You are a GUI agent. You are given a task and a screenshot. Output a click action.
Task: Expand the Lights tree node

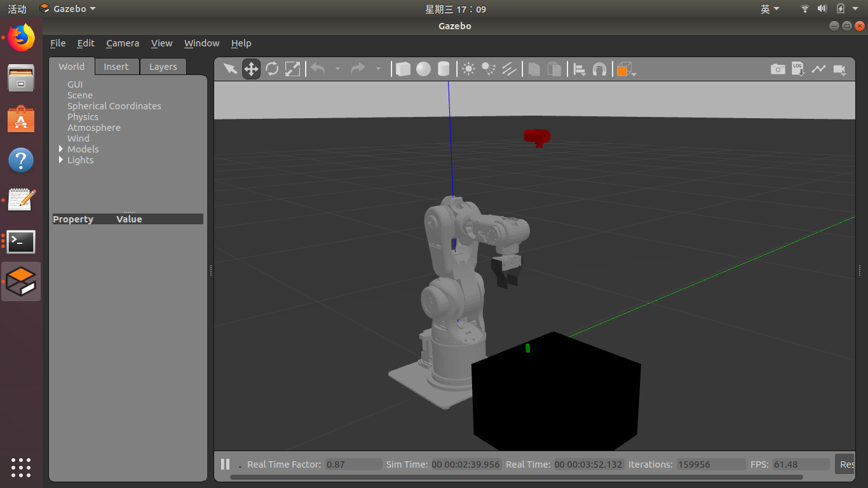click(x=61, y=159)
